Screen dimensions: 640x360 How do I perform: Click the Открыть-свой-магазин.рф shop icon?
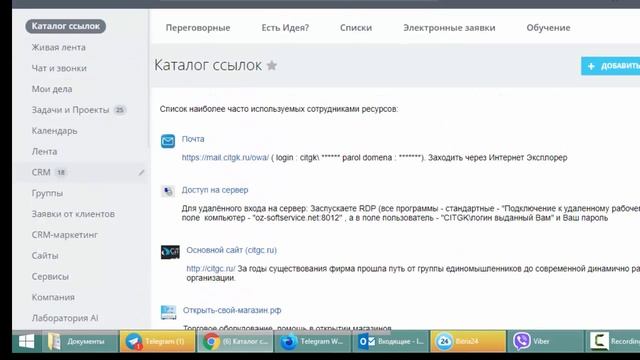(169, 312)
